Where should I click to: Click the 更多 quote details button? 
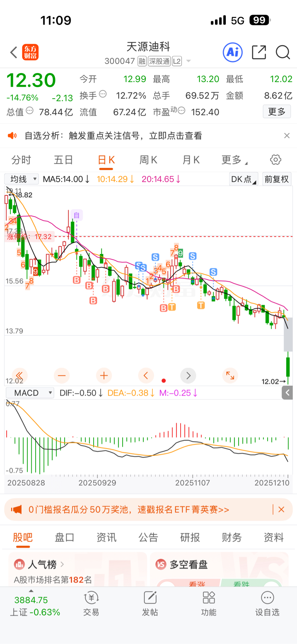tap(277, 112)
